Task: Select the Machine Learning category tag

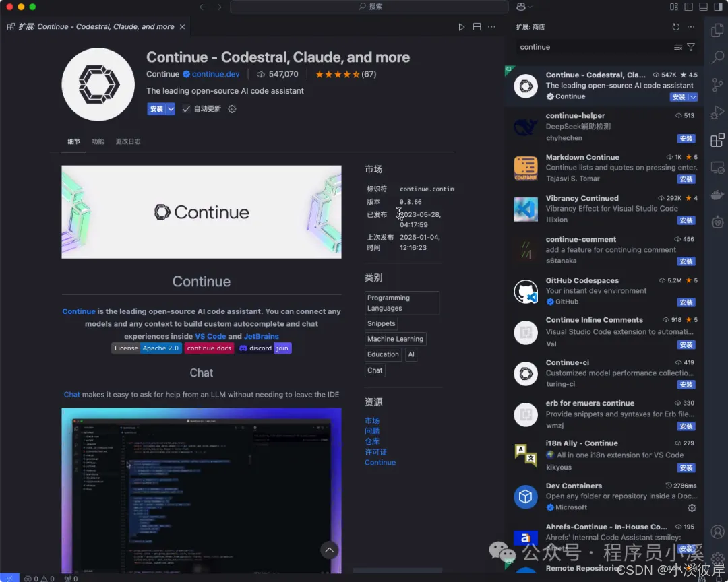Action: [x=396, y=339]
